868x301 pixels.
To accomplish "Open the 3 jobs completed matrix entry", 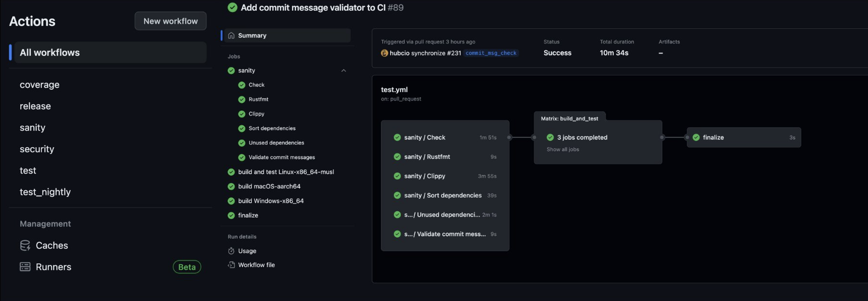I will coord(582,137).
